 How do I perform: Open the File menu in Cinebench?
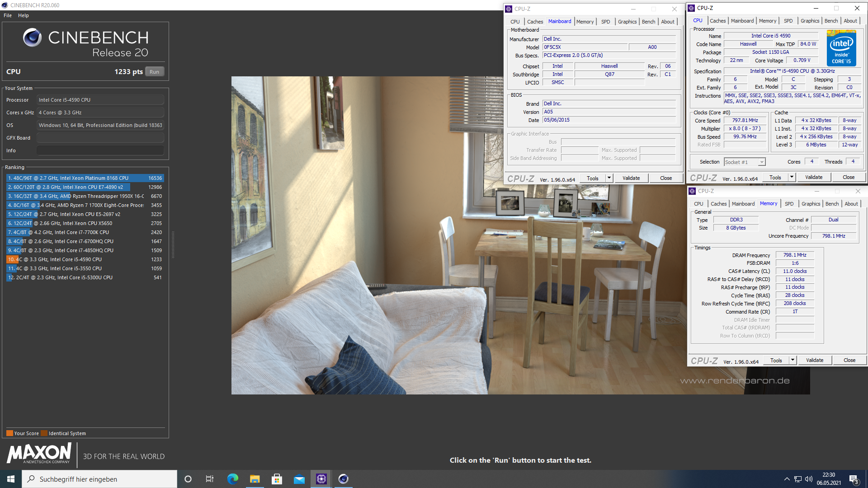point(8,15)
